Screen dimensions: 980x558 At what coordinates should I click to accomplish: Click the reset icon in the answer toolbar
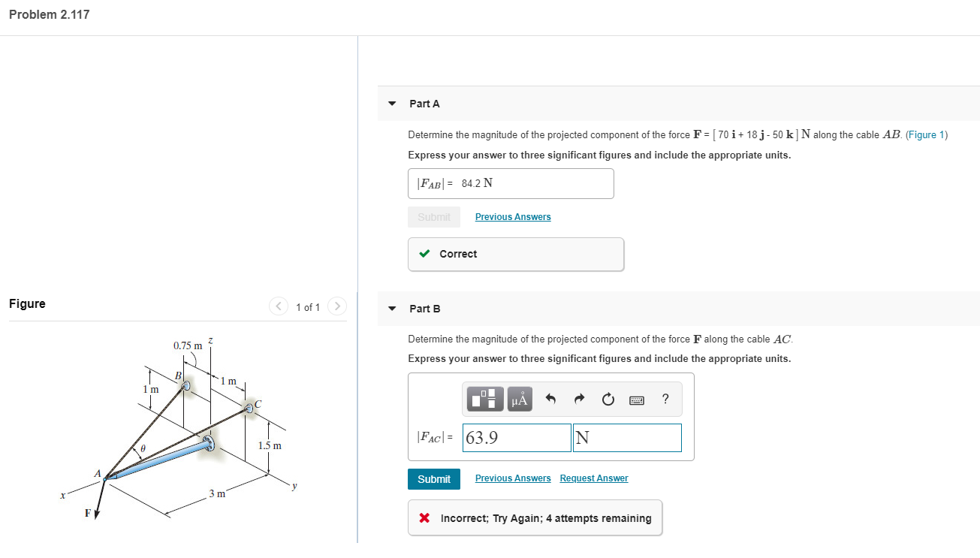coord(608,399)
